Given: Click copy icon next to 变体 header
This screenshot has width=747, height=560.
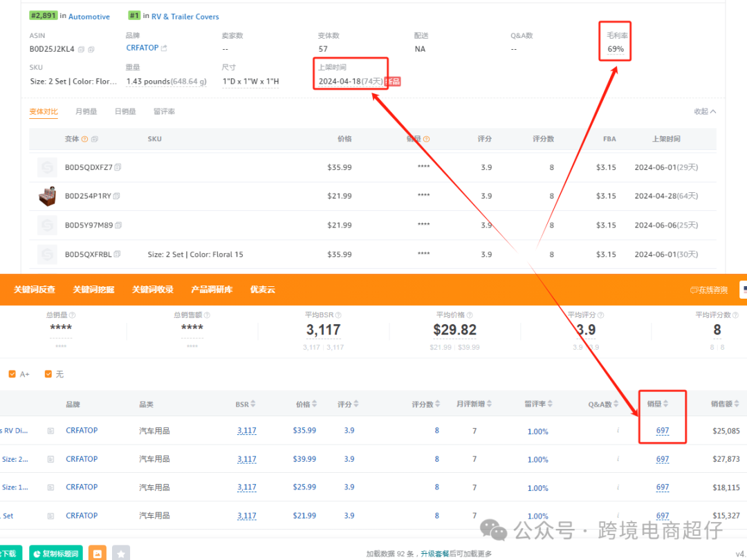Looking at the screenshot, I should (x=94, y=139).
